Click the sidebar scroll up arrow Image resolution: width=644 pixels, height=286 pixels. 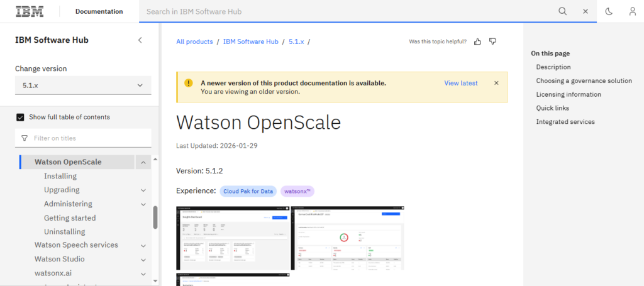155,159
